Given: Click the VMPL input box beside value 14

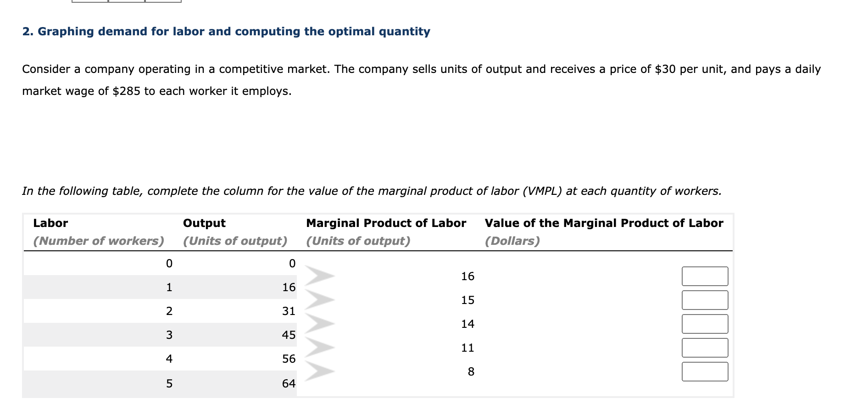Looking at the screenshot, I should click(x=705, y=324).
